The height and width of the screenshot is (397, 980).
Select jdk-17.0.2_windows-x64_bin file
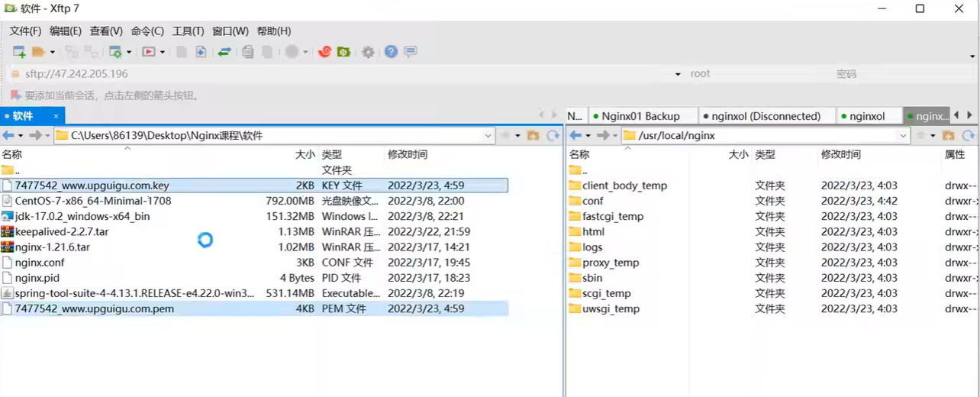(x=254, y=216)
